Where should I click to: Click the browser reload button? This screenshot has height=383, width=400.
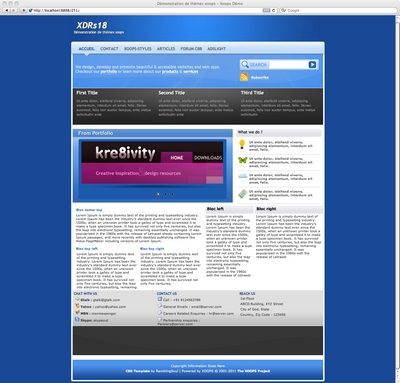click(274, 10)
